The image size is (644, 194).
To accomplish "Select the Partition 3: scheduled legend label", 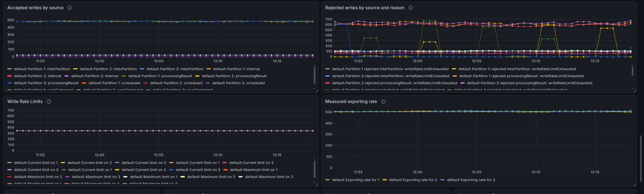I will (x=238, y=83).
